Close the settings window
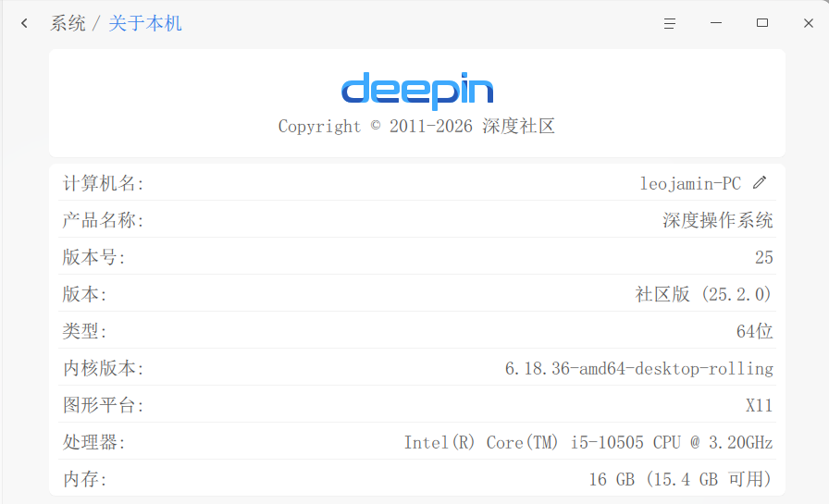829x504 pixels. (809, 23)
